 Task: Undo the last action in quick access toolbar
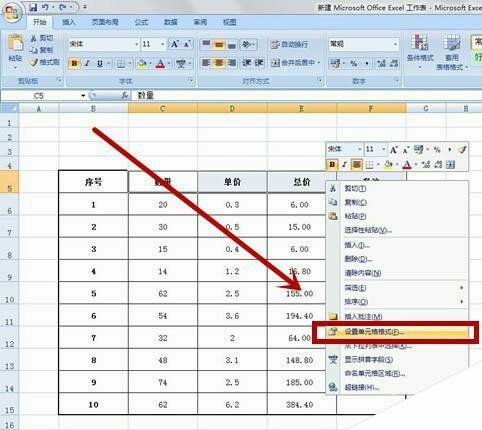45,7
